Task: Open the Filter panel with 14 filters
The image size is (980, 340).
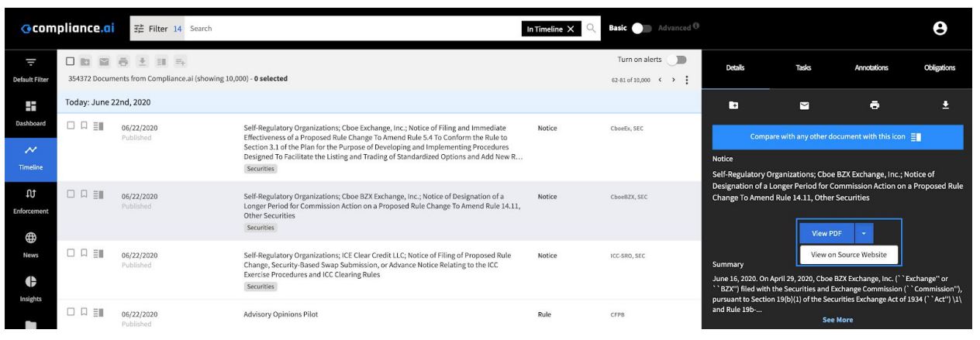Action: 157,28
